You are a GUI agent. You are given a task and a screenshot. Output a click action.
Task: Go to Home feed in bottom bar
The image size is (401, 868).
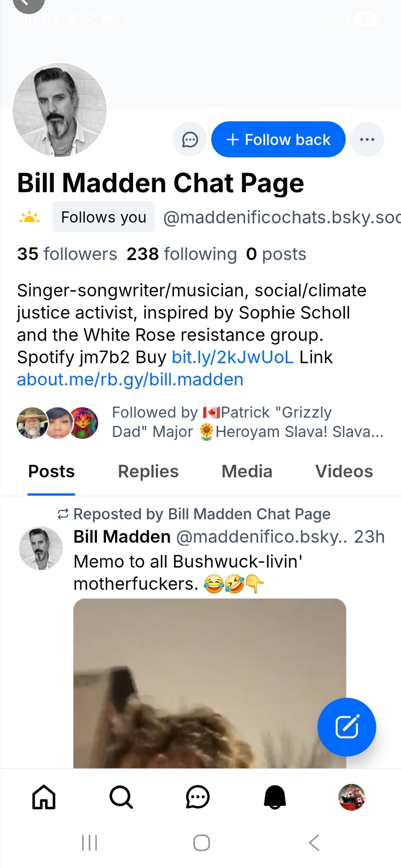tap(44, 797)
